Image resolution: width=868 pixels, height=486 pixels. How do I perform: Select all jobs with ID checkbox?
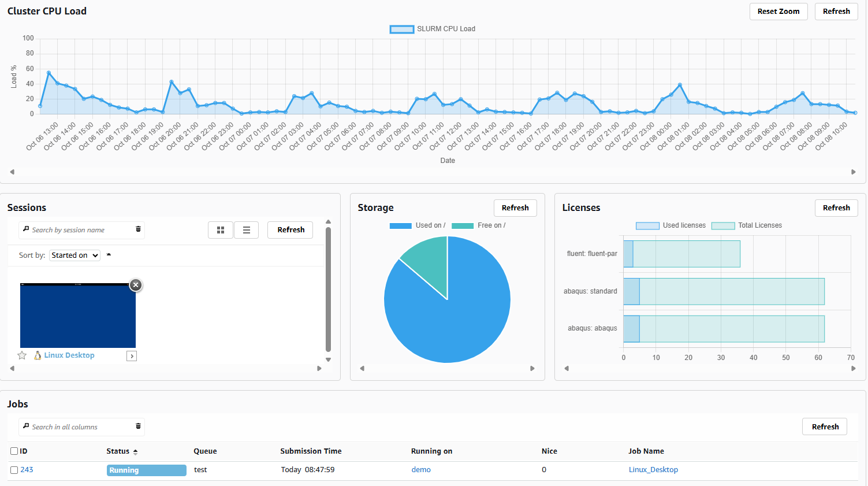(14, 451)
